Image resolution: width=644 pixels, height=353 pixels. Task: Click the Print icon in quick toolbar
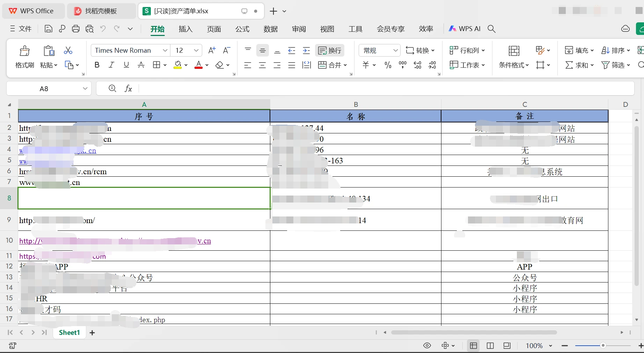point(76,29)
